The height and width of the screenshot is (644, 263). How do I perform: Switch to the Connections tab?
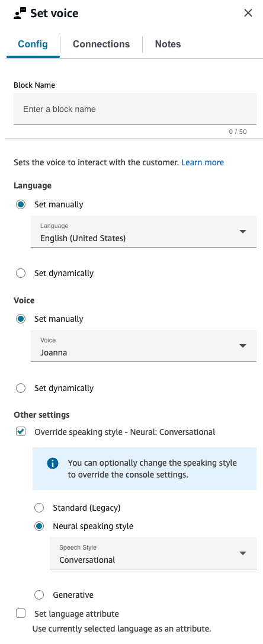(101, 44)
